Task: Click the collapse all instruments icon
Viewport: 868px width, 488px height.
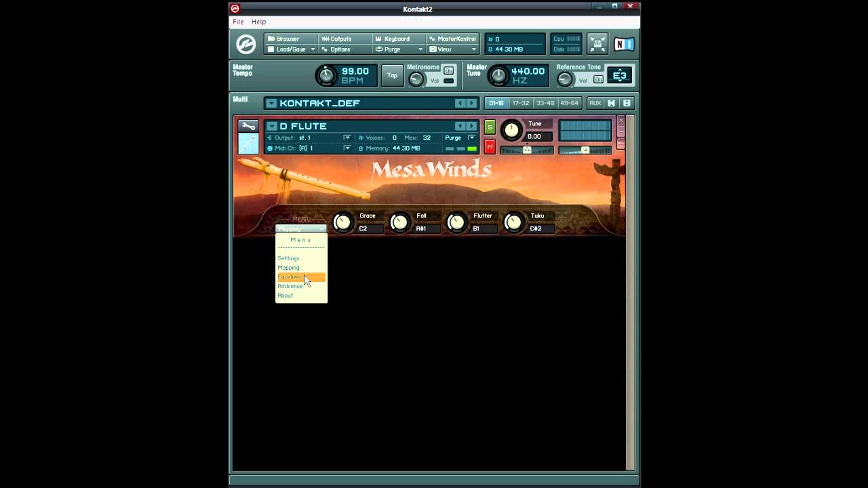Action: pyautogui.click(x=611, y=103)
